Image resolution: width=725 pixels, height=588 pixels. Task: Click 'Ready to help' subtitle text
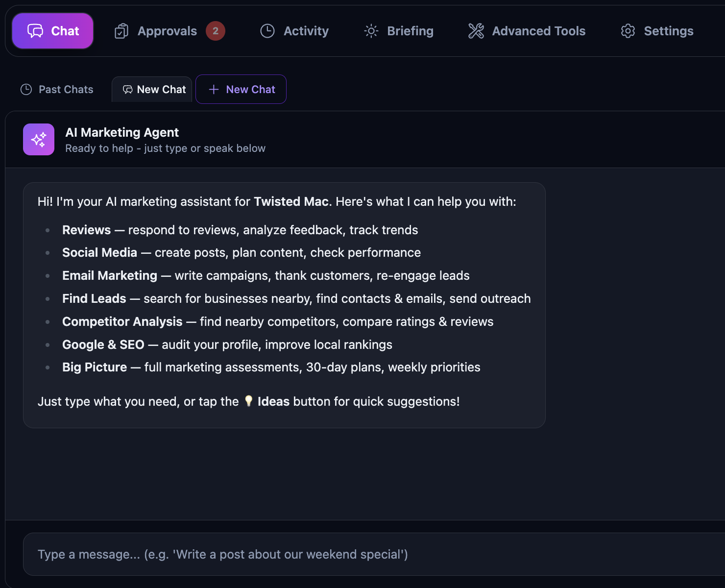(x=165, y=148)
